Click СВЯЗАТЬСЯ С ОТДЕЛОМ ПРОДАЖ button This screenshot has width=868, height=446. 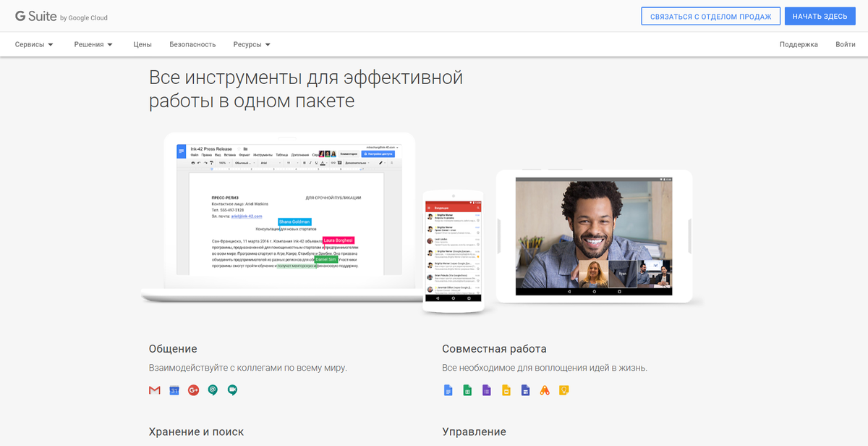[x=710, y=15]
